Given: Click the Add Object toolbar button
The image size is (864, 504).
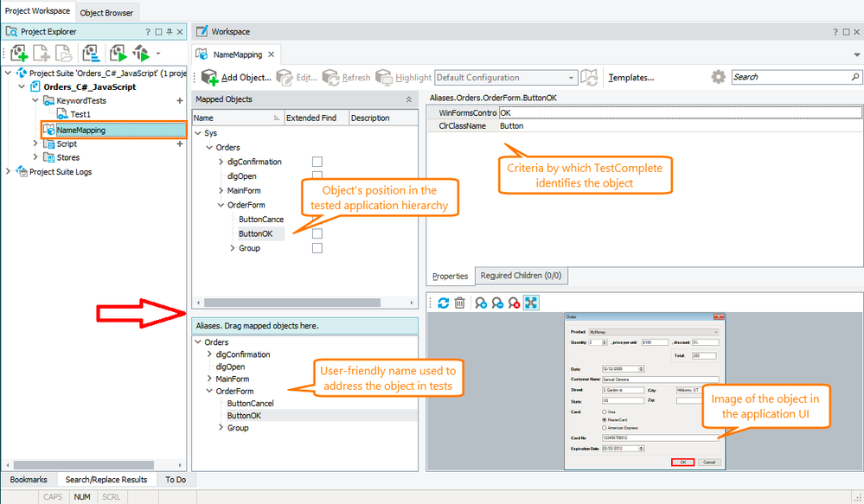Looking at the screenshot, I should click(236, 78).
